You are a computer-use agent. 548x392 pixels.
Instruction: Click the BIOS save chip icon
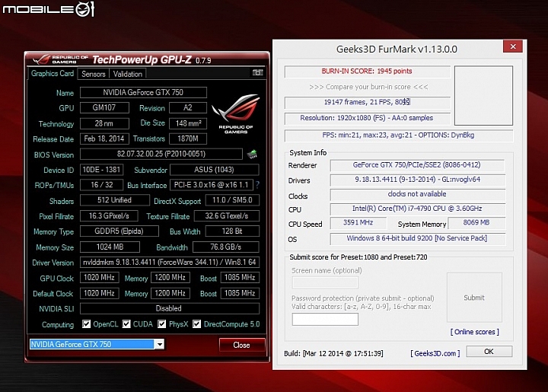(252, 154)
